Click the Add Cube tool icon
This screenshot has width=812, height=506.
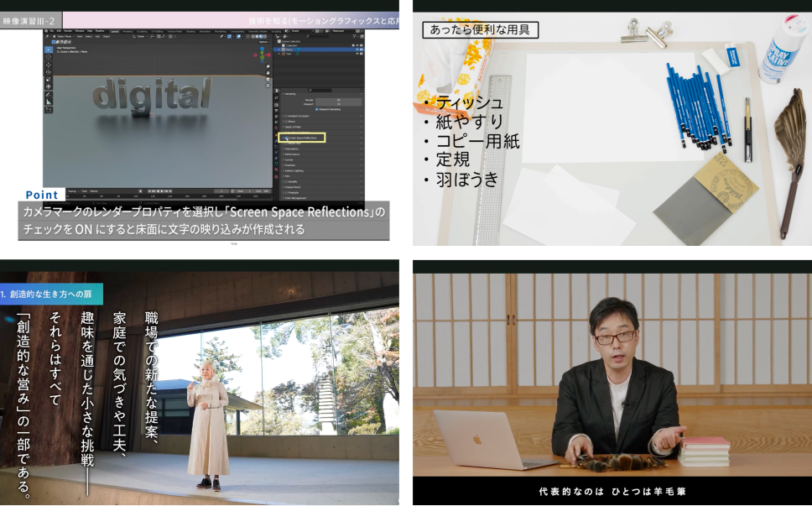click(48, 110)
